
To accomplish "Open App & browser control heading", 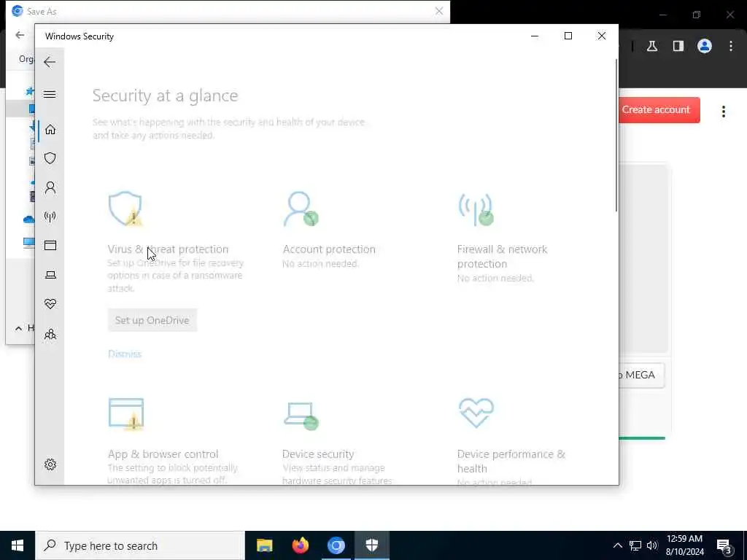I will pyautogui.click(x=163, y=454).
